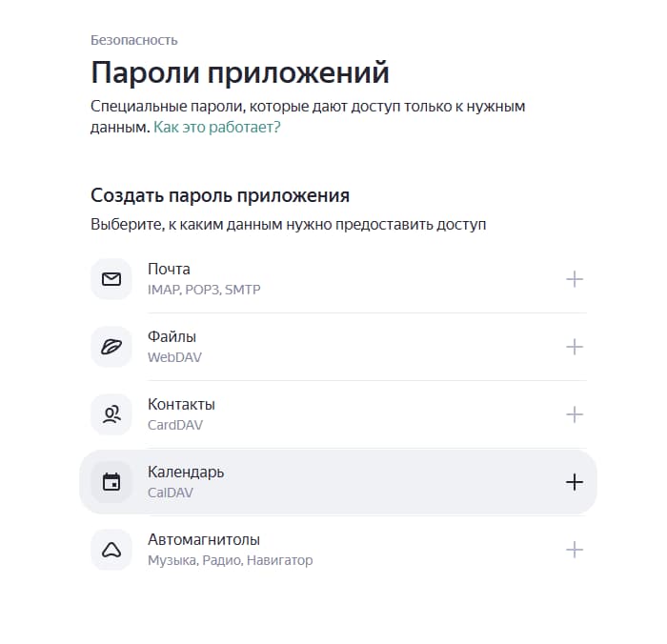Click the plus icon next to Файлы
Screen dimensions: 667x644
[x=575, y=347]
